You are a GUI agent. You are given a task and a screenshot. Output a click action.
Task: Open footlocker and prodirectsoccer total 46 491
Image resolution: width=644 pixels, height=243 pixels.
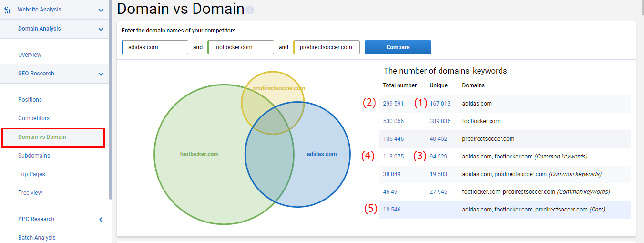pos(392,192)
